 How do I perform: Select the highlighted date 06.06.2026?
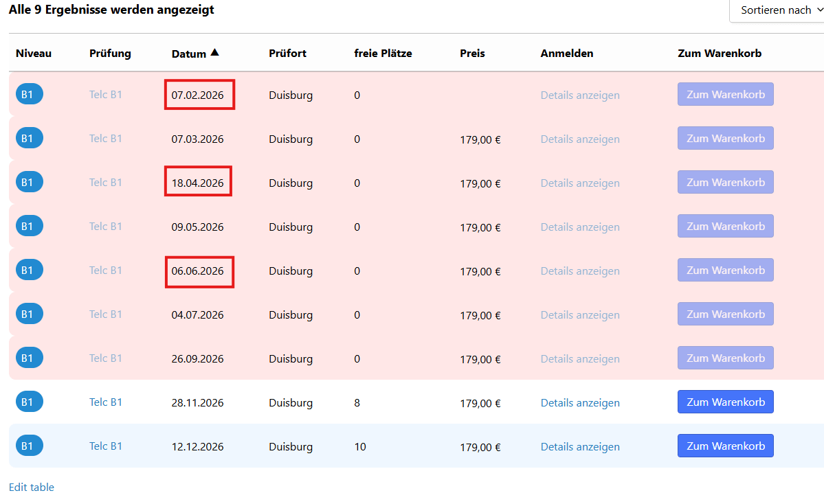[198, 271]
